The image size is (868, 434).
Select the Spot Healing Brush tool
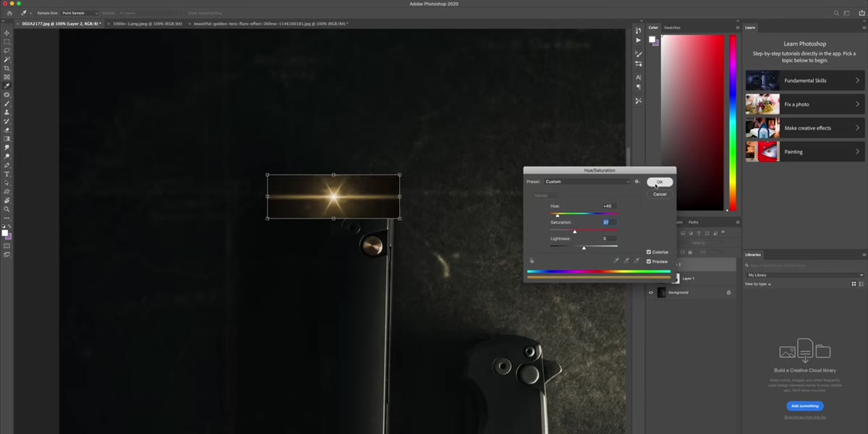[x=7, y=95]
